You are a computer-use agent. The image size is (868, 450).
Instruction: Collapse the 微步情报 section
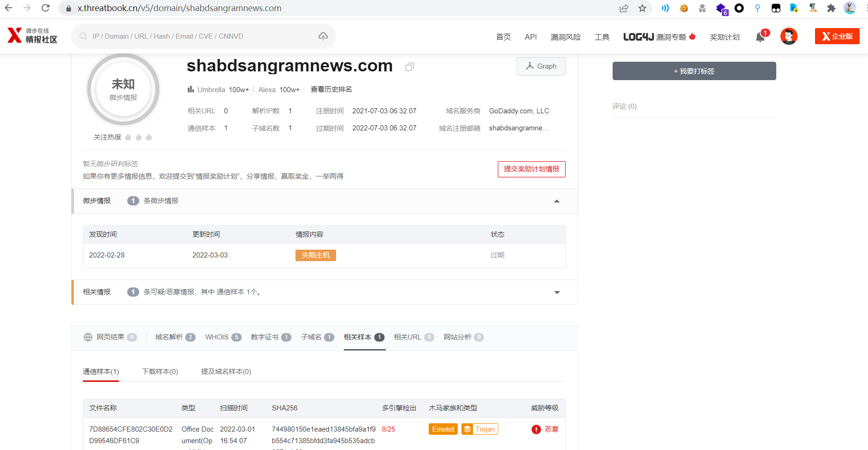point(556,201)
